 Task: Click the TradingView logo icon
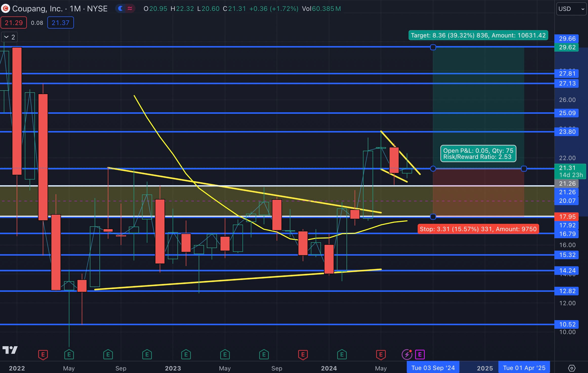click(x=10, y=350)
